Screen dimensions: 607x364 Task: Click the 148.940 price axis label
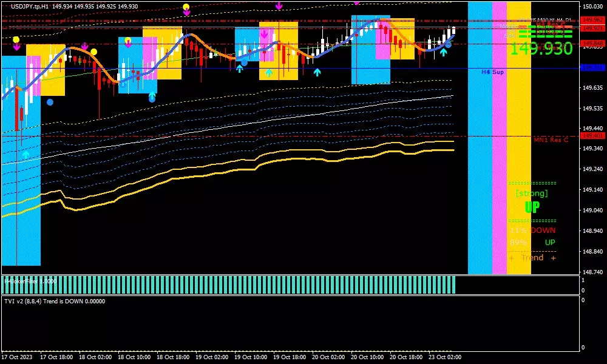[x=592, y=231]
